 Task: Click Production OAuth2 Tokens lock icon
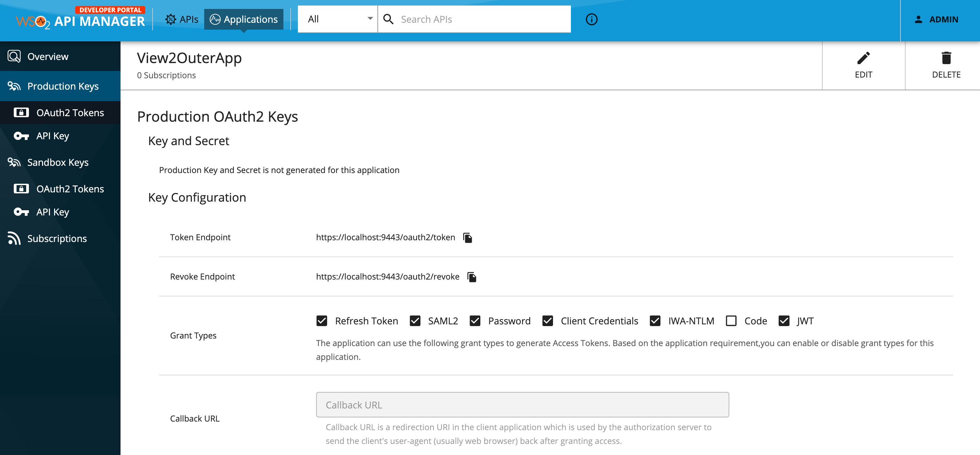tap(21, 113)
